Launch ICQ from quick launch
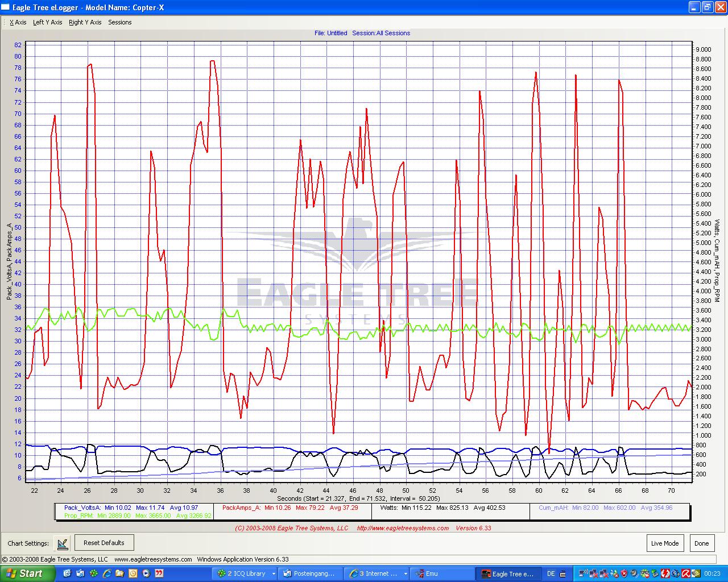The height and width of the screenshot is (582, 728). [93, 574]
